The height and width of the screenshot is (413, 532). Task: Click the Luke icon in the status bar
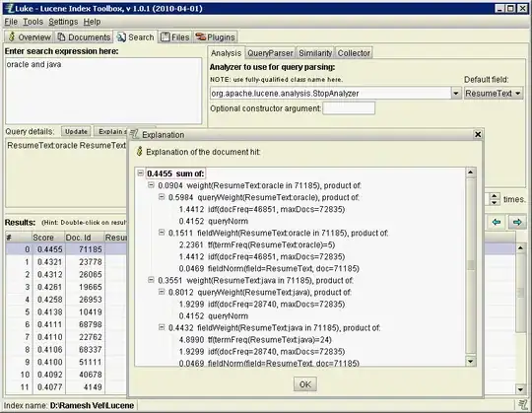[x=523, y=404]
